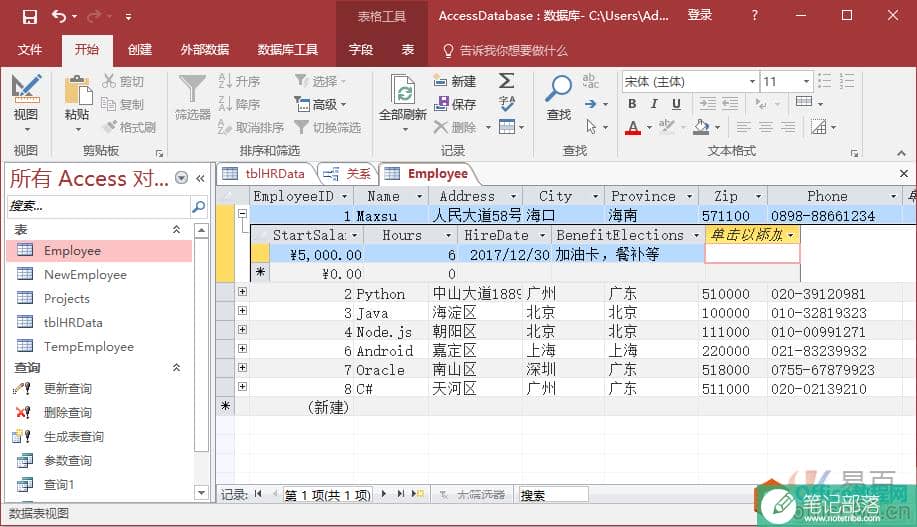Open the File (文件) tab

point(29,50)
